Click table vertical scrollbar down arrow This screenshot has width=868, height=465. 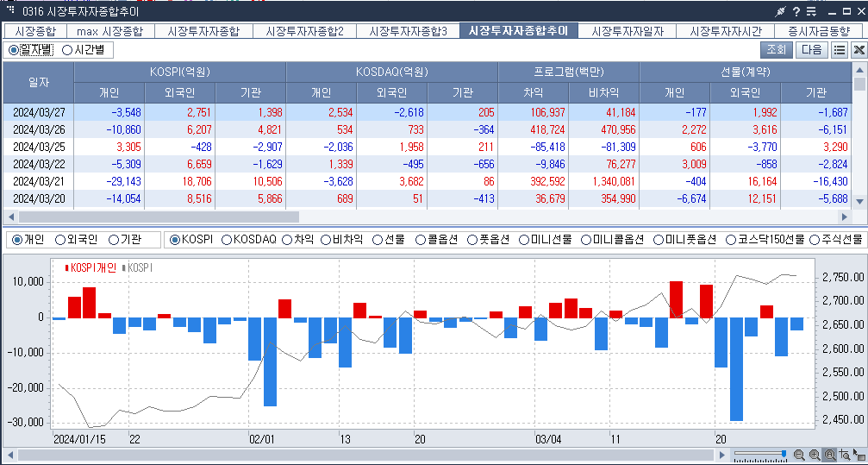coord(859,202)
